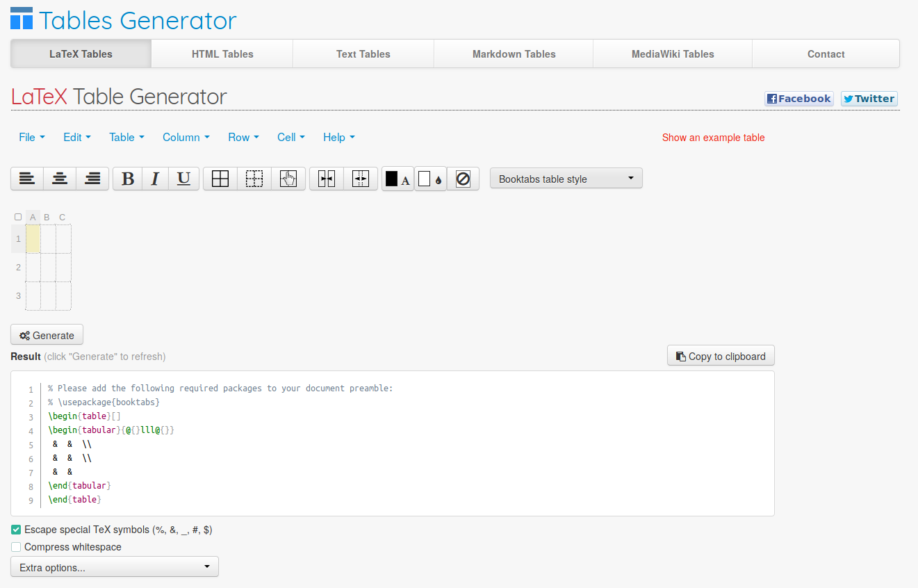Viewport: 918px width, 588px height.
Task: Click the clear formatting icon
Action: pos(463,179)
